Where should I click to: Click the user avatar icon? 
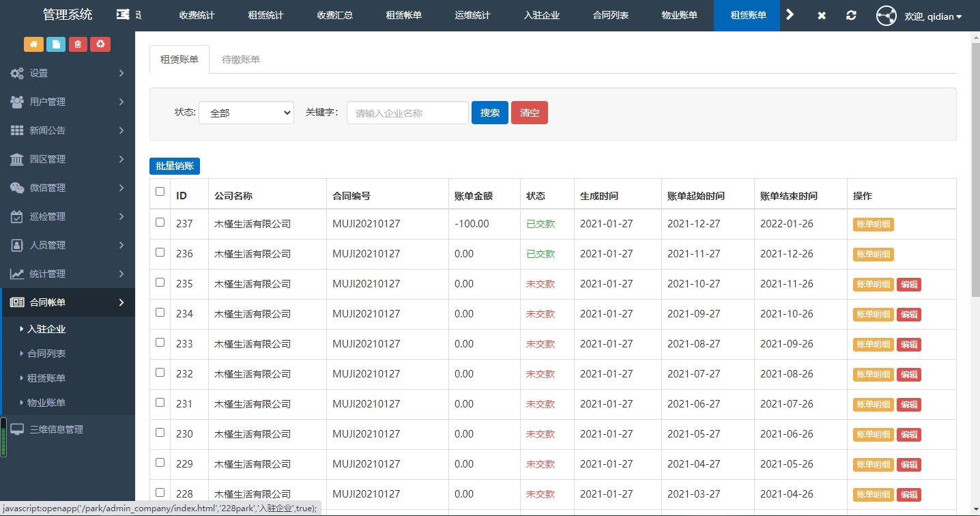click(x=887, y=16)
